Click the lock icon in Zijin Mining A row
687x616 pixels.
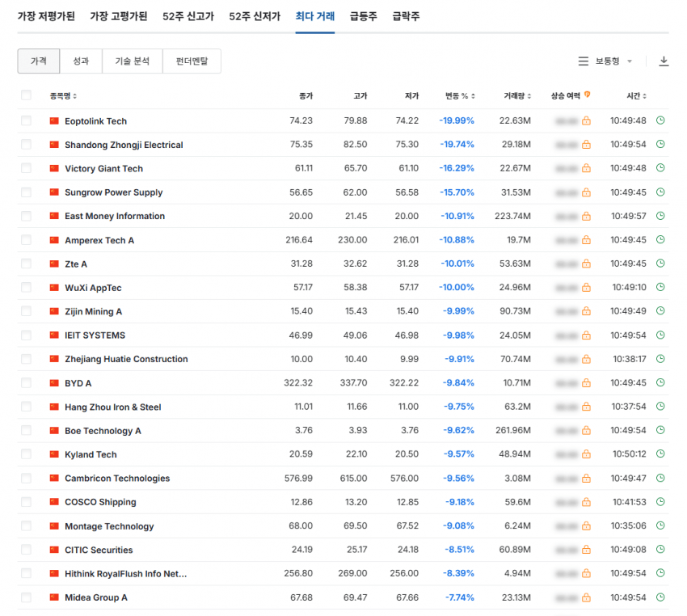pyautogui.click(x=586, y=311)
